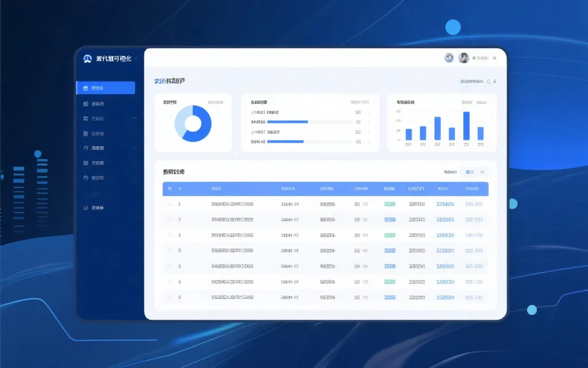Click the button left of the refresh icon

(471, 82)
